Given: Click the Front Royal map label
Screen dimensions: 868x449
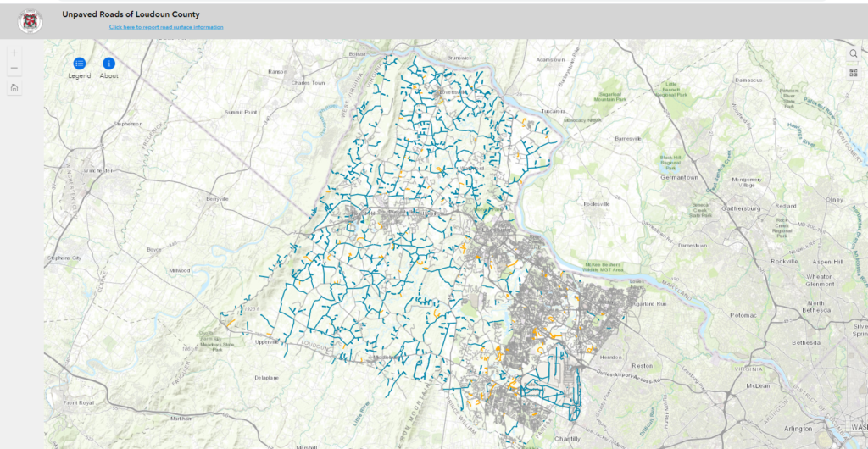Looking at the screenshot, I should click(x=80, y=403).
